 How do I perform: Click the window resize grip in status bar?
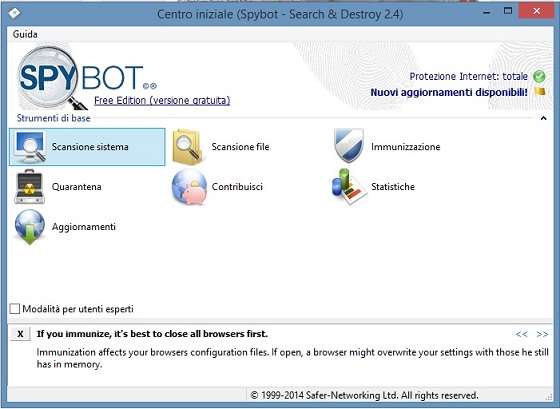pos(549,396)
